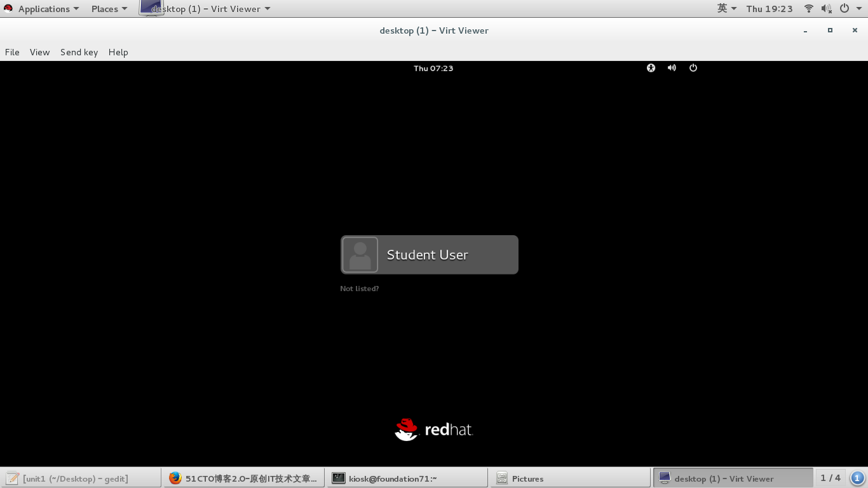Close the Virt Viewer window
The width and height of the screenshot is (868, 488).
855,30
